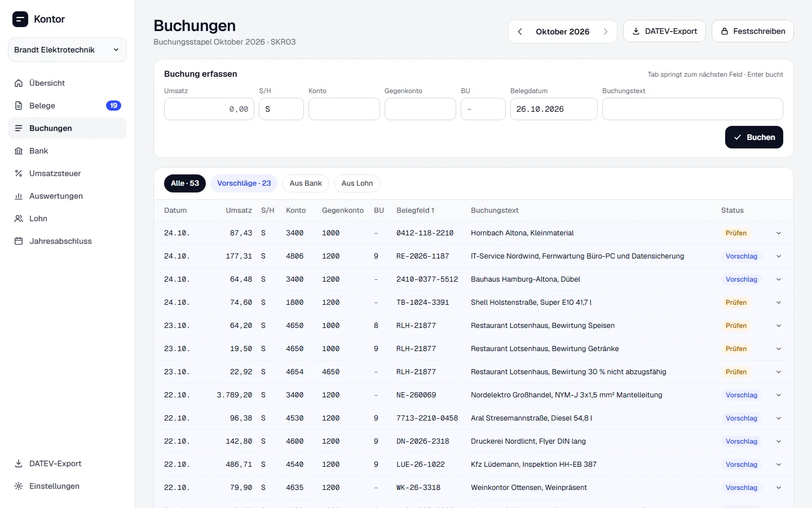This screenshot has width=812, height=508.
Task: Click the Kontor logo icon
Action: 20,19
